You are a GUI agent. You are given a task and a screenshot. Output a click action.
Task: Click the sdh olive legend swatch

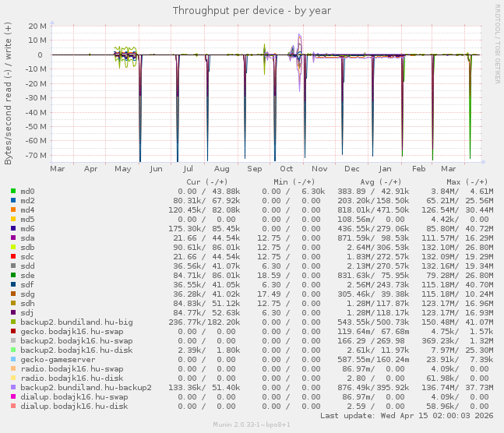click(13, 303)
